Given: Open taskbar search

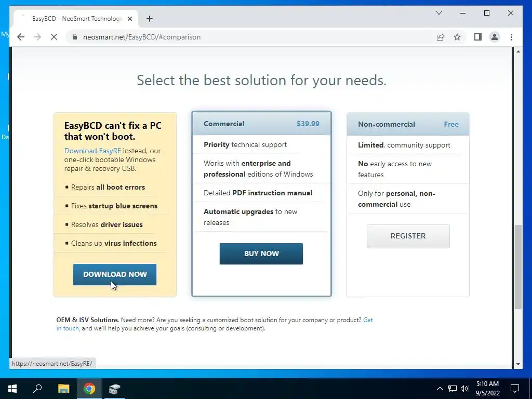Looking at the screenshot, I should [37, 389].
